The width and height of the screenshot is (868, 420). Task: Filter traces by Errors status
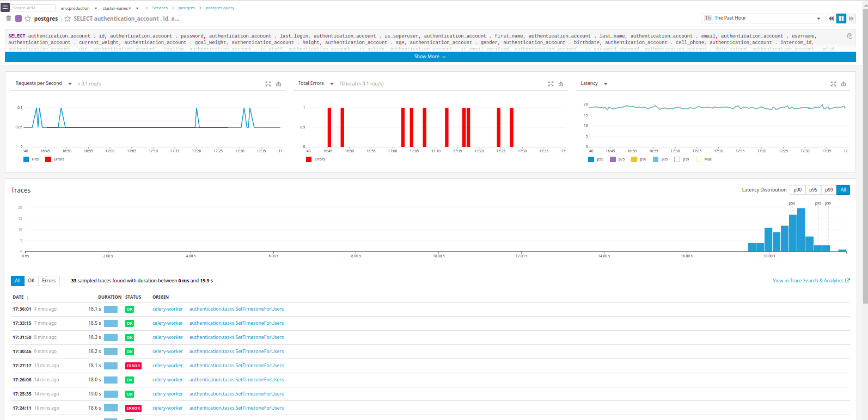point(49,281)
